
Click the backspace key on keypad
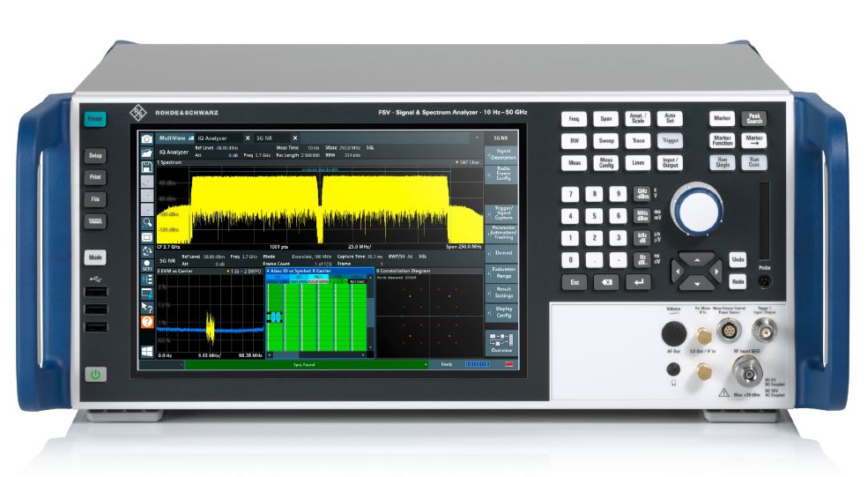click(606, 282)
